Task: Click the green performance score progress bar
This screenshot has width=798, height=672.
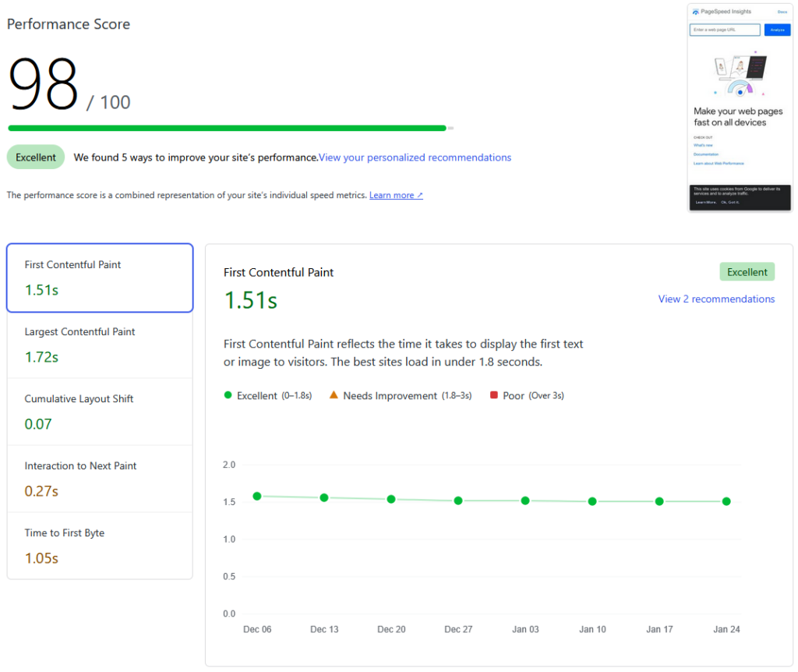Action: [227, 128]
